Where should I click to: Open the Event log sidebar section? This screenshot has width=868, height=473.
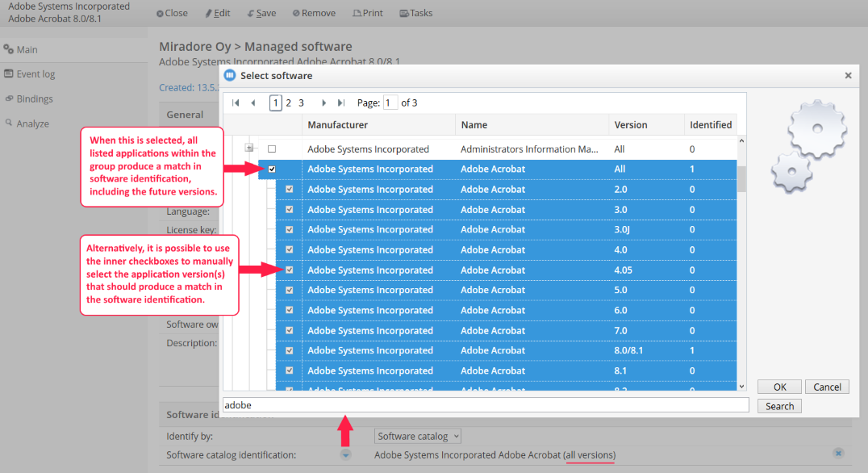[x=29, y=73]
